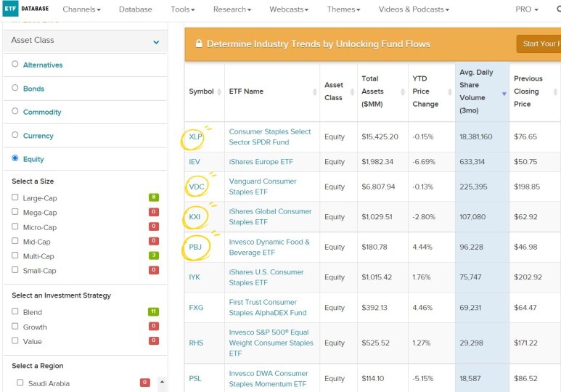The height and width of the screenshot is (392, 561).
Task: Open Invesco Dynamic Food & Beverage ETF
Action: click(269, 247)
